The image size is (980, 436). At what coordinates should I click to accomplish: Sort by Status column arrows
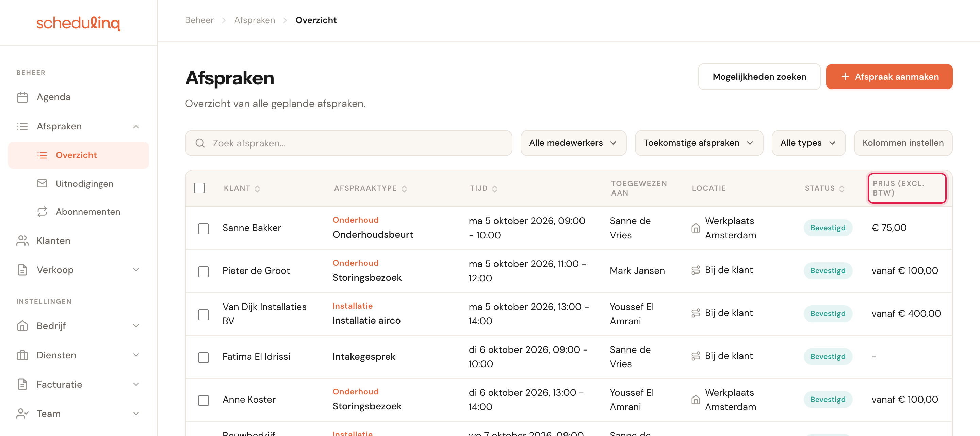[842, 189]
